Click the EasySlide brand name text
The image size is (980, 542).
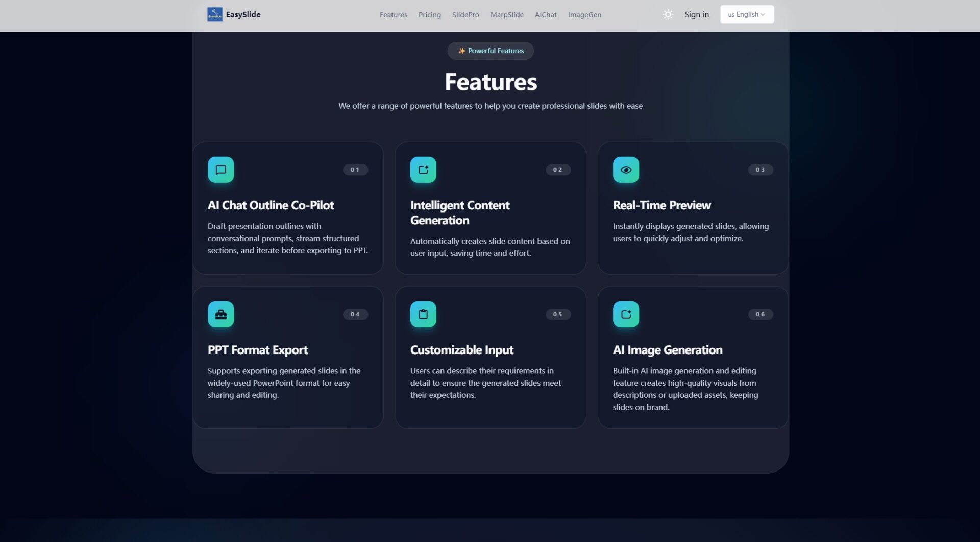[x=243, y=14]
